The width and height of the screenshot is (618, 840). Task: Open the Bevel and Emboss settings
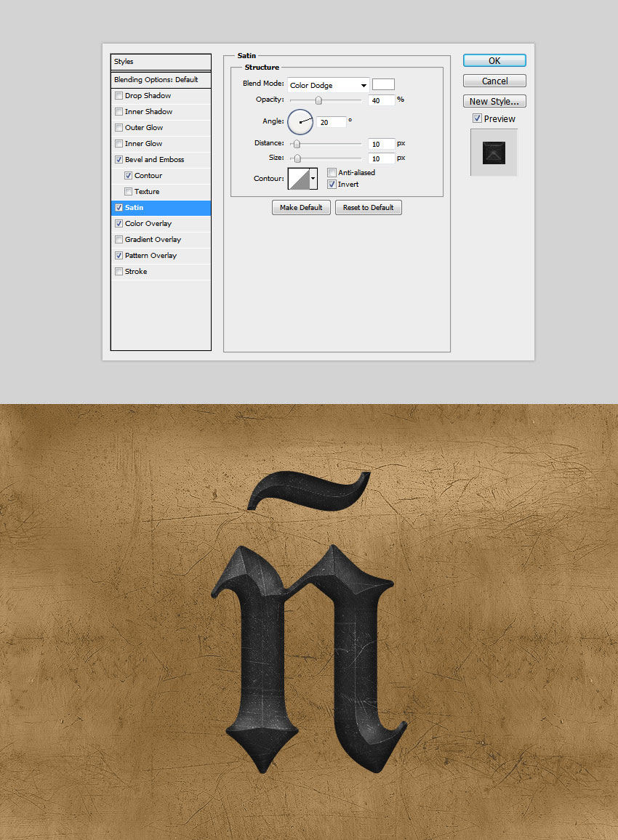coord(154,160)
